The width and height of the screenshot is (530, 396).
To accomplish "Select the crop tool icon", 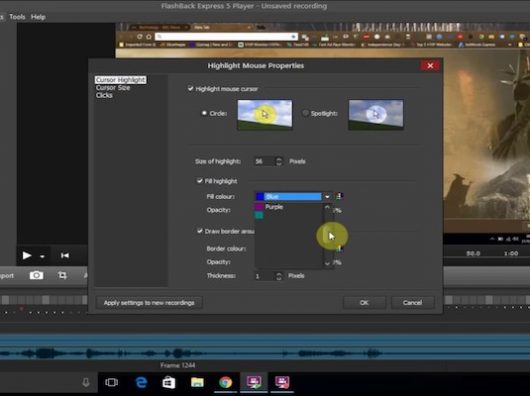I will tap(62, 275).
